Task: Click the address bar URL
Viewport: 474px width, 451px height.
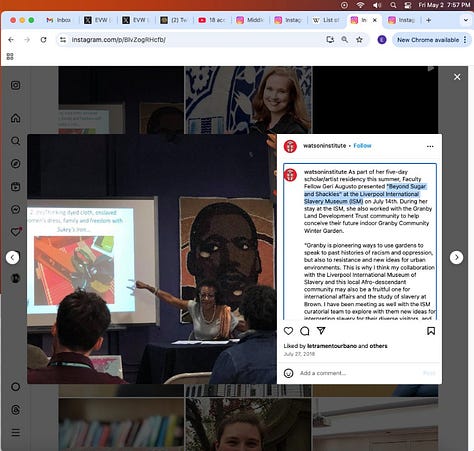Action: click(119, 40)
